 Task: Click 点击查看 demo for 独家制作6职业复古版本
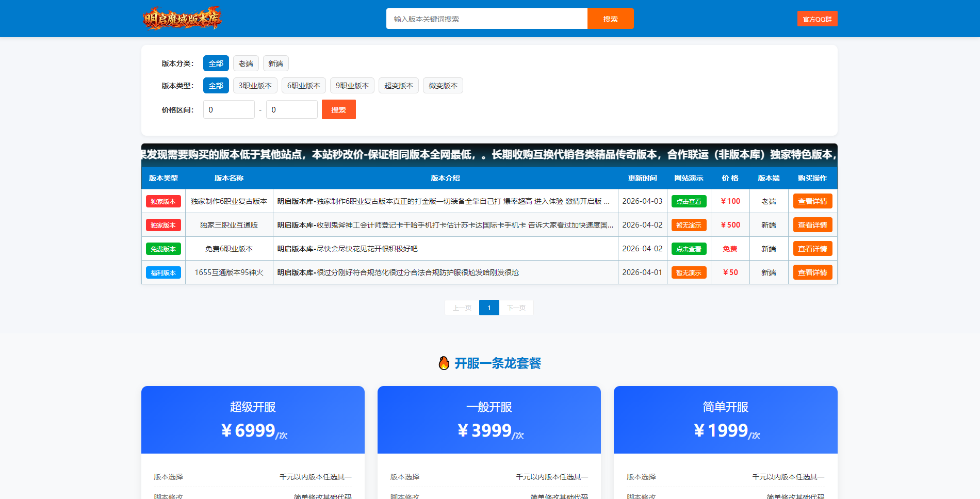(689, 201)
